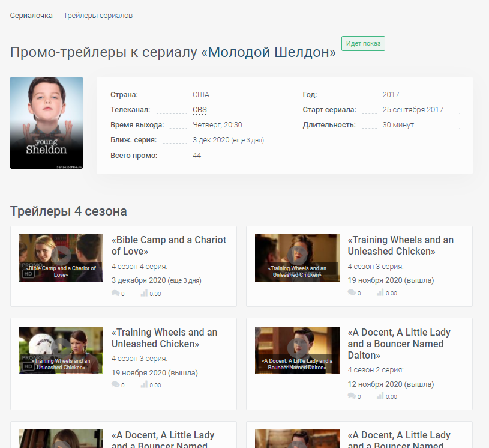489x448 pixels.
Task: Click the rating bars icon in the Bible Camp card
Action: click(x=144, y=293)
